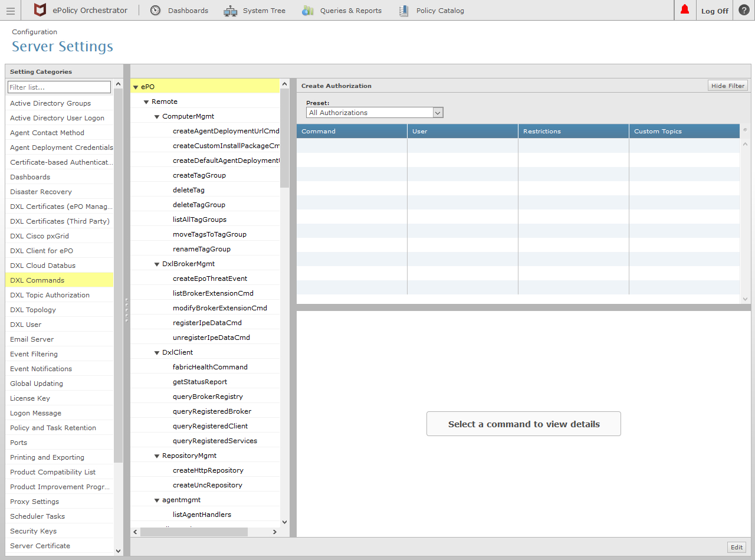Select License Key category
This screenshot has width=755, height=560.
point(60,398)
